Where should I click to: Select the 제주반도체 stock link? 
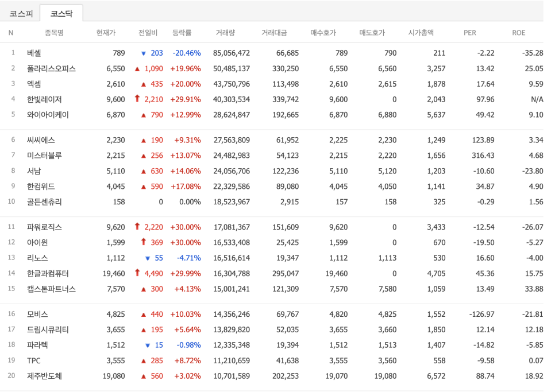click(x=44, y=376)
